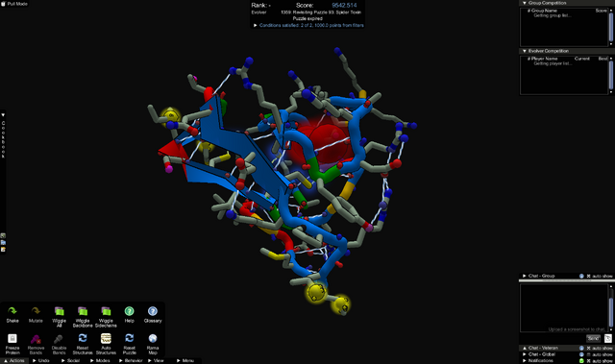Click Reset Structures
Viewport: 615px width, 364px height.
coord(83,344)
